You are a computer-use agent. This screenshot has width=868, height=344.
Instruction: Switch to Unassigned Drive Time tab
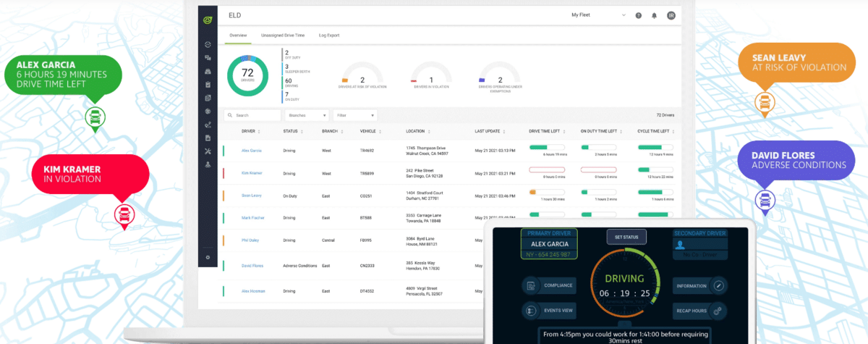point(283,35)
